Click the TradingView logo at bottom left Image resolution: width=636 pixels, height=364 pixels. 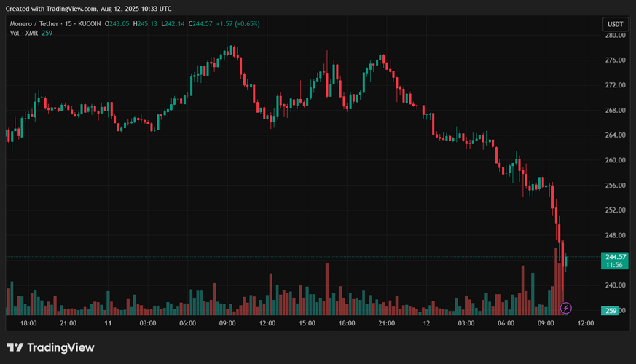[x=50, y=348]
